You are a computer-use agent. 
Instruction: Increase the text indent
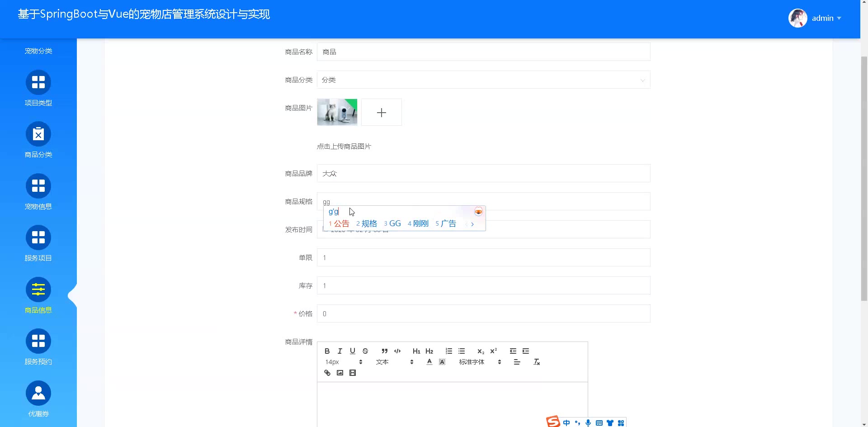point(526,351)
